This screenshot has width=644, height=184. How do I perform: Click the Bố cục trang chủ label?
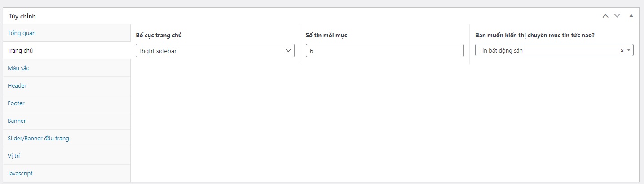pos(159,35)
